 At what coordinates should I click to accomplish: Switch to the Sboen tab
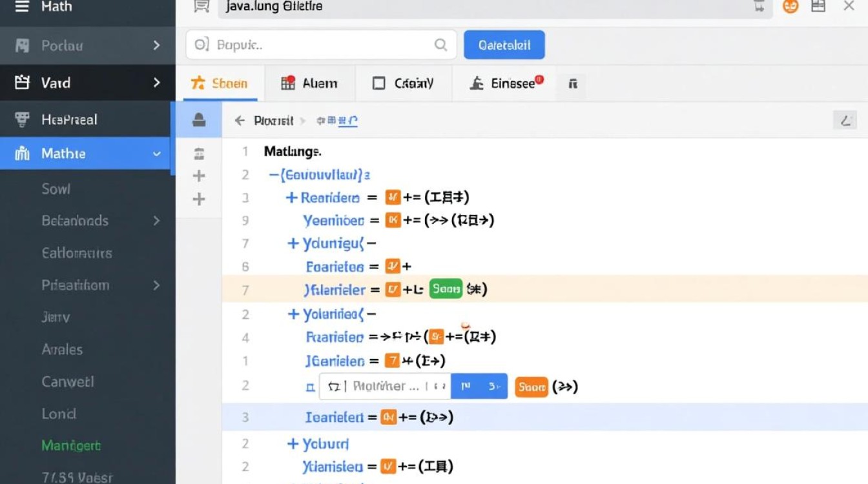(220, 83)
